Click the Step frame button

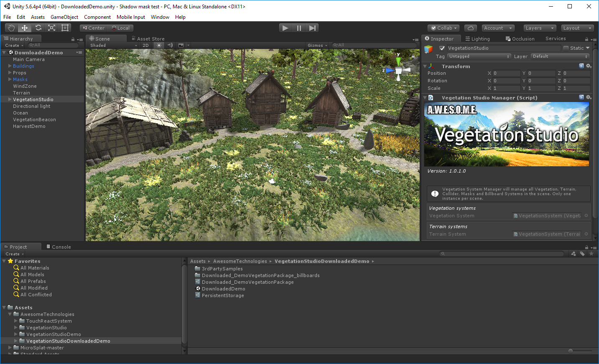(312, 28)
